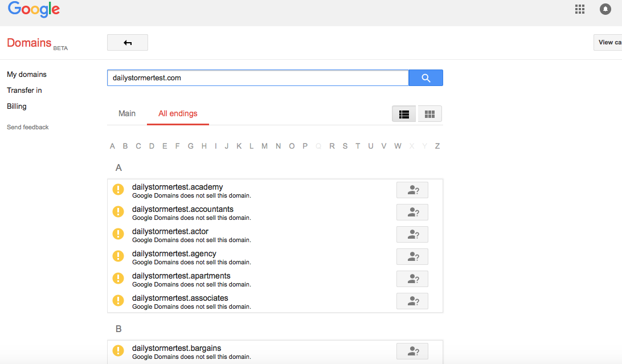This screenshot has height=364, width=622.
Task: Jump to endings starting with C
Action: 138,146
